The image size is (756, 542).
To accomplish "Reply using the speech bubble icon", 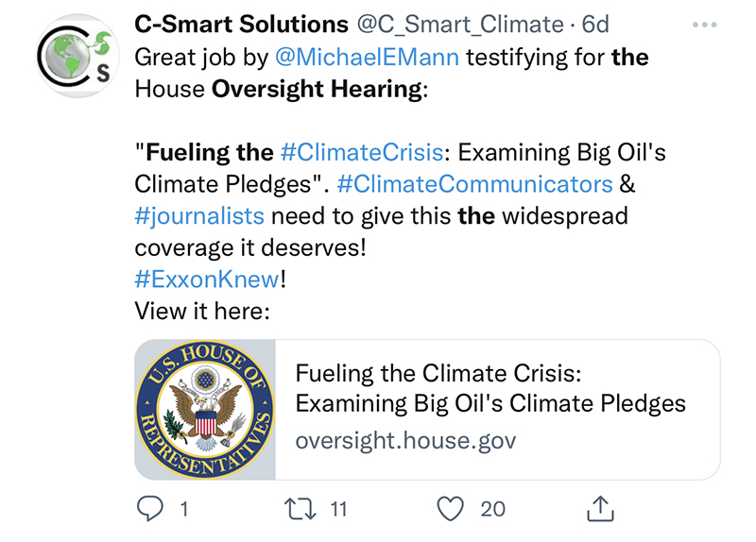I will pyautogui.click(x=150, y=509).
